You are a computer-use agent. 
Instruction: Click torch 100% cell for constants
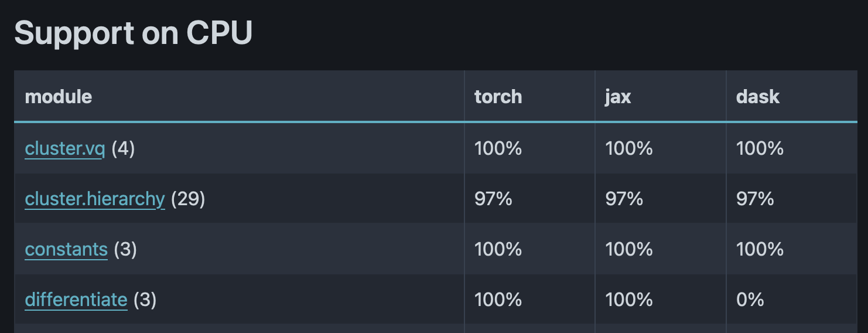tap(498, 250)
